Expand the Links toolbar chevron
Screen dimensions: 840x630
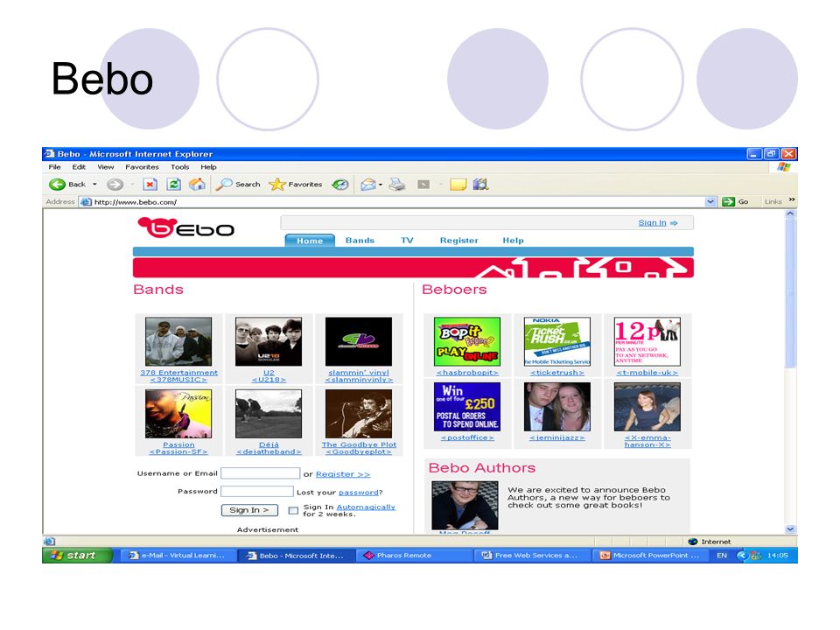tap(792, 199)
